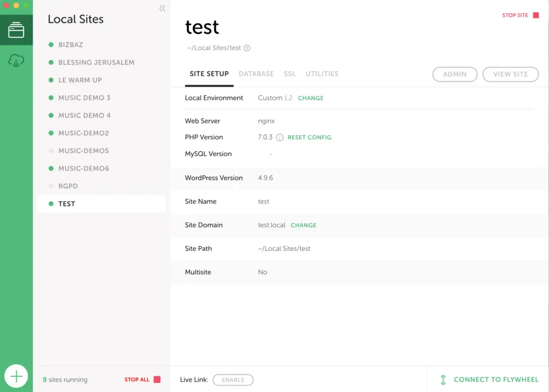Show PHP version info icon

pyautogui.click(x=279, y=137)
